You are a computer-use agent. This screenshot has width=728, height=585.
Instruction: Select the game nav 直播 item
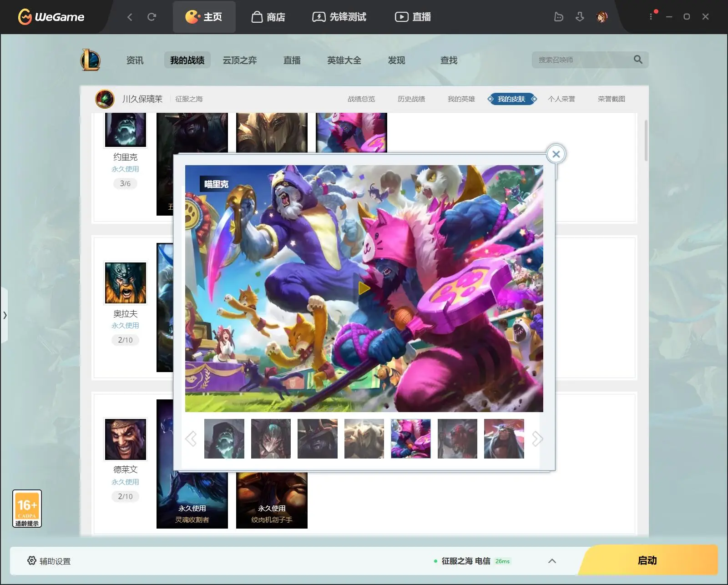click(x=292, y=60)
